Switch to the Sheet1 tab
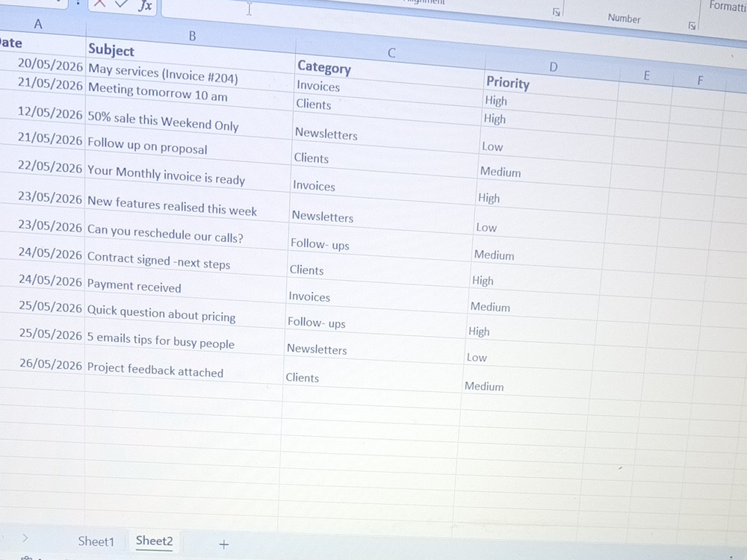This screenshot has width=747, height=560. 96,541
